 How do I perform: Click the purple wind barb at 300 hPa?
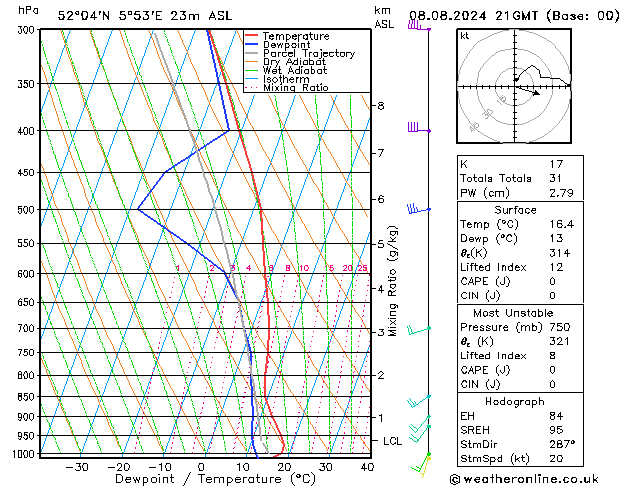(419, 26)
